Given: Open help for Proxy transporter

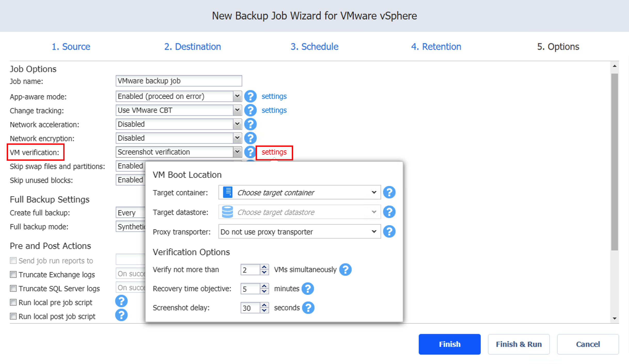Looking at the screenshot, I should (x=389, y=232).
